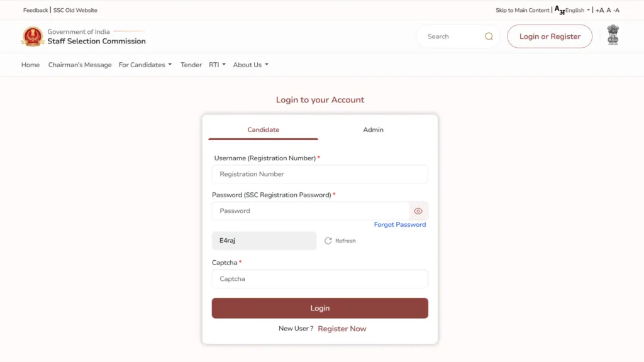The image size is (644, 362).
Task: Increase font size with +A
Action: pyautogui.click(x=599, y=10)
